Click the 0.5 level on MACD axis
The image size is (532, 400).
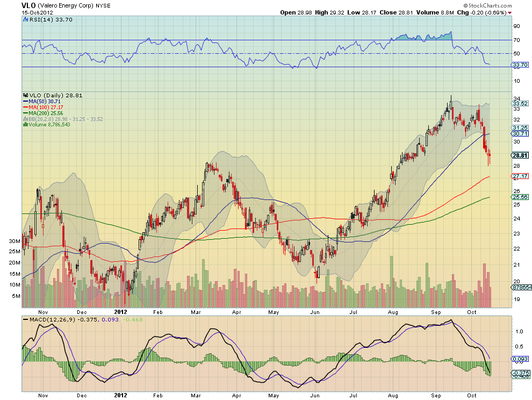coord(519,346)
